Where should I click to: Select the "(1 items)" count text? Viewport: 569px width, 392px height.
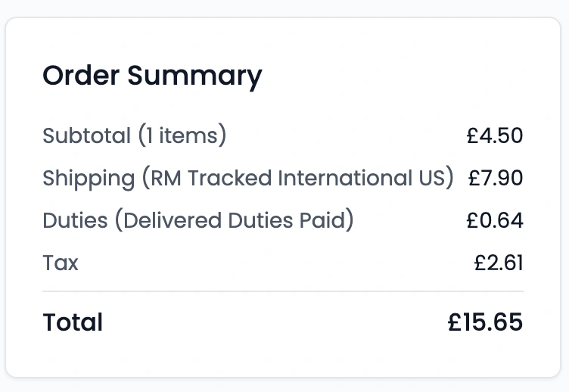182,136
